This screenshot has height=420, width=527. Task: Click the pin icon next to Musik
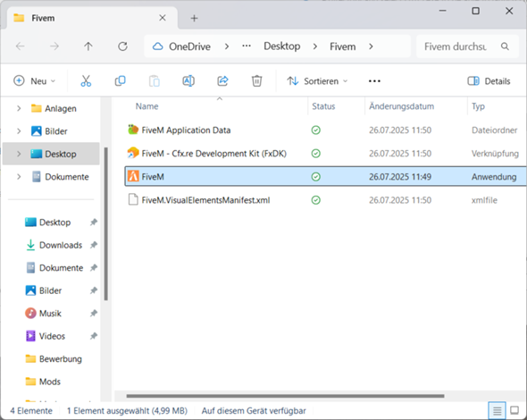(x=94, y=313)
